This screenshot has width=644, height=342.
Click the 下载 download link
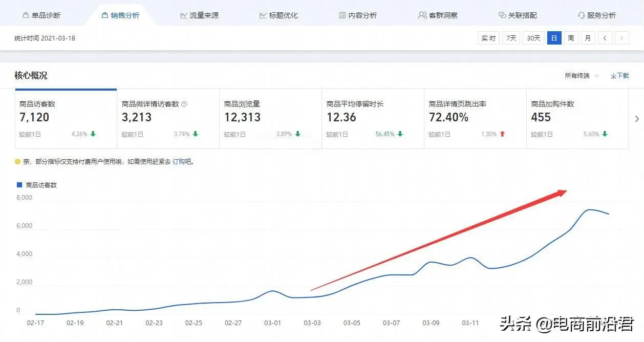pos(619,76)
